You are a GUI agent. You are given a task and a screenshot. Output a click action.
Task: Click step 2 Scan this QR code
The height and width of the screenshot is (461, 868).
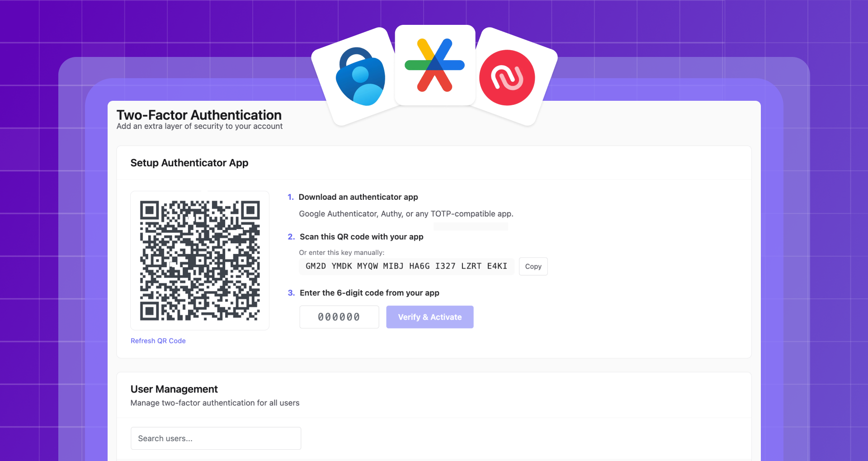(x=361, y=236)
